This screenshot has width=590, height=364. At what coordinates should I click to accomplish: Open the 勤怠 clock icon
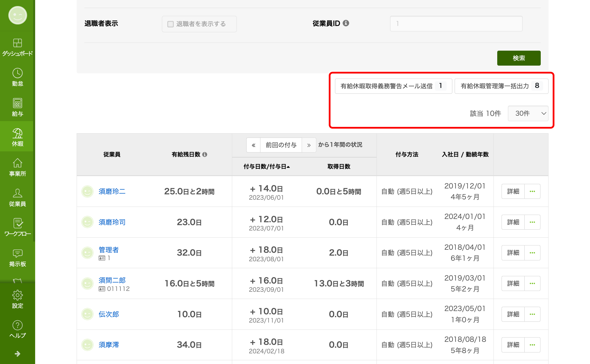[x=17, y=73]
